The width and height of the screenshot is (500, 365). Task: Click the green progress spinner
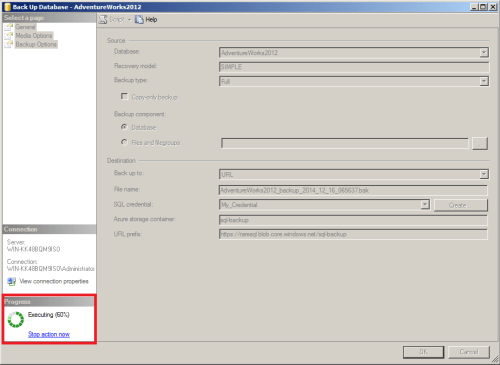point(16,320)
